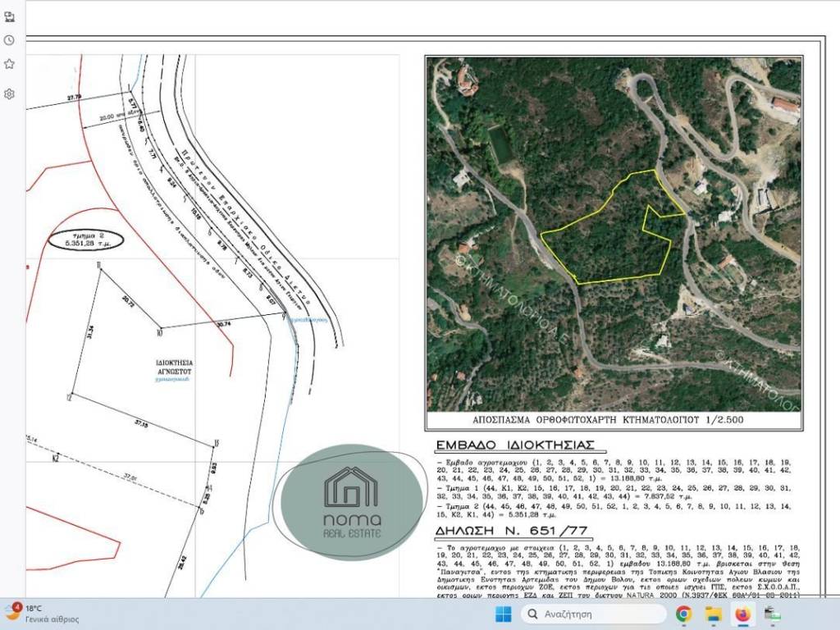
Task: Select the Firefox taskbar icon
Action: (742, 614)
